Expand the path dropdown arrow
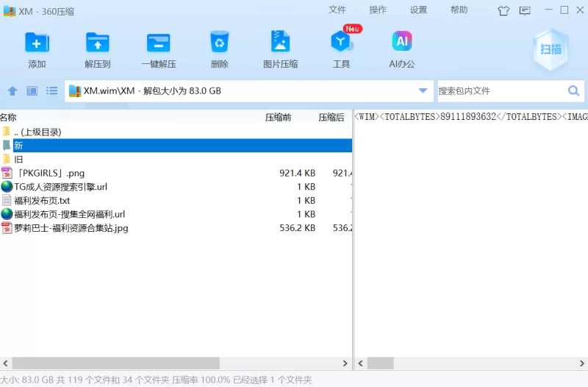Image resolution: width=588 pixels, height=387 pixels. [x=423, y=90]
